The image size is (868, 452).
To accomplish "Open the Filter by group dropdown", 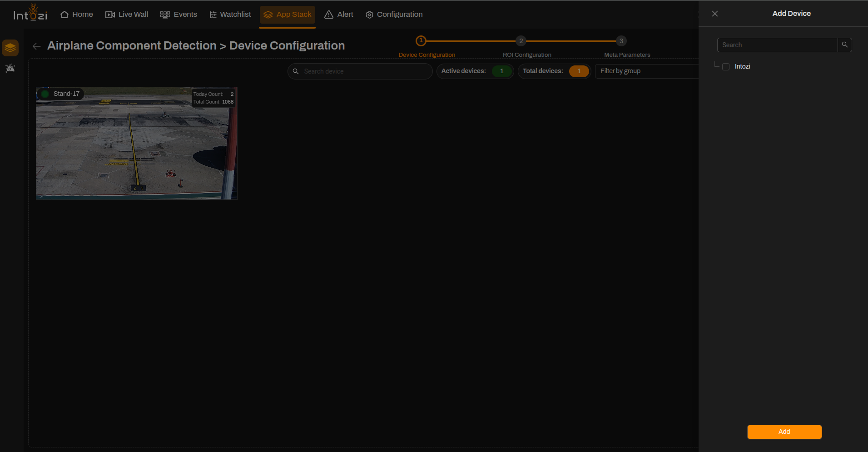I will tap(647, 71).
